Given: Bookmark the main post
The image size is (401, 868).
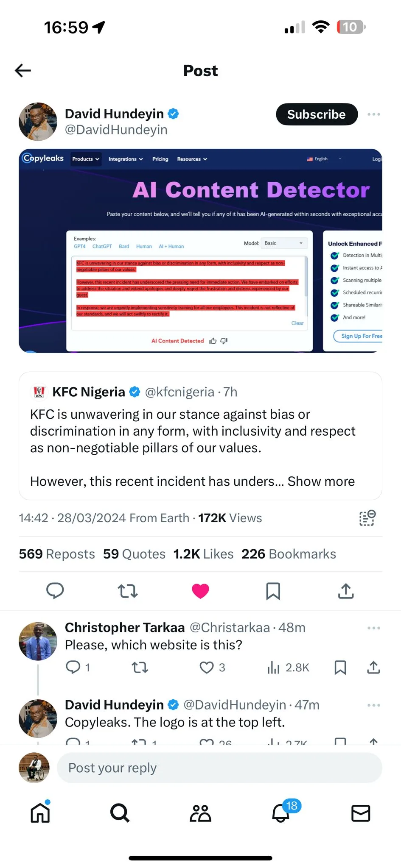Looking at the screenshot, I should pos(273,591).
